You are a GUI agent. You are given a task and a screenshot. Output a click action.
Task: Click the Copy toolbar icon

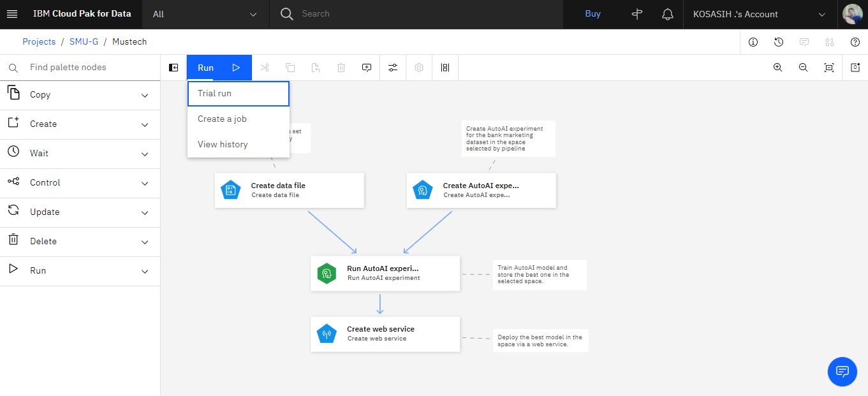click(x=290, y=68)
